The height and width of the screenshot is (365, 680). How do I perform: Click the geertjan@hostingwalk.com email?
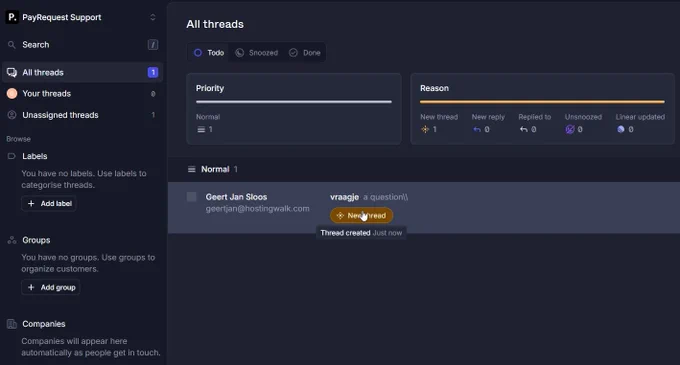(x=258, y=209)
